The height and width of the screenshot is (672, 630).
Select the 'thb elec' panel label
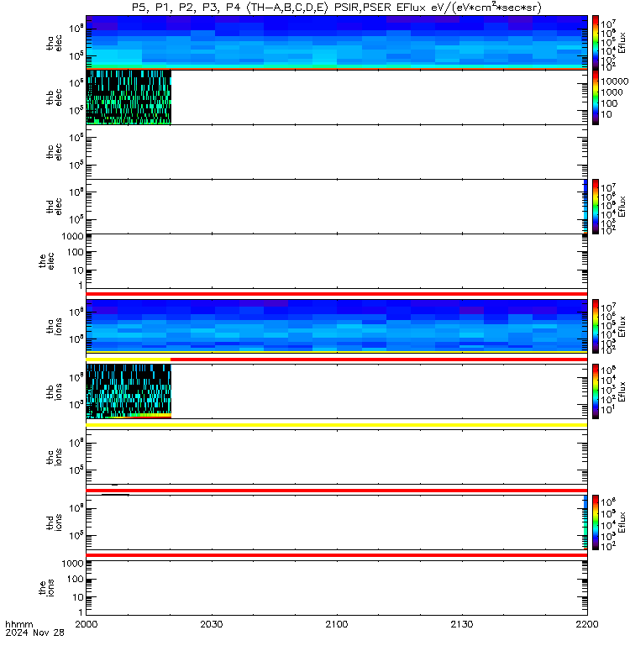[55, 97]
